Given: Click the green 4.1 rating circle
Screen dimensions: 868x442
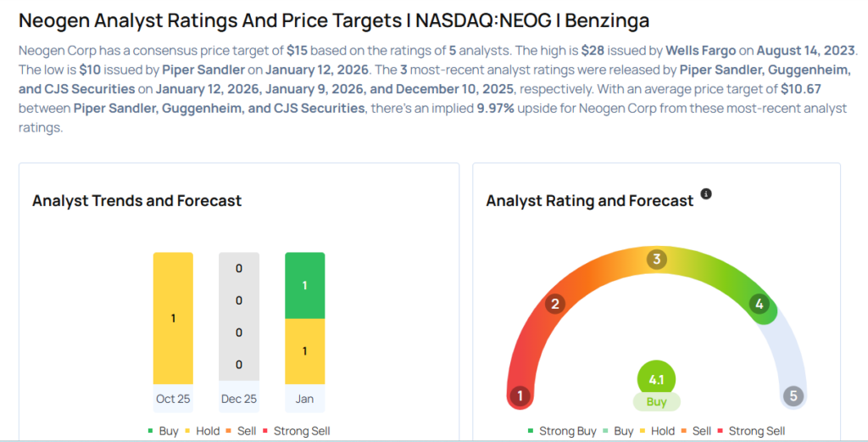Looking at the screenshot, I should point(656,378).
